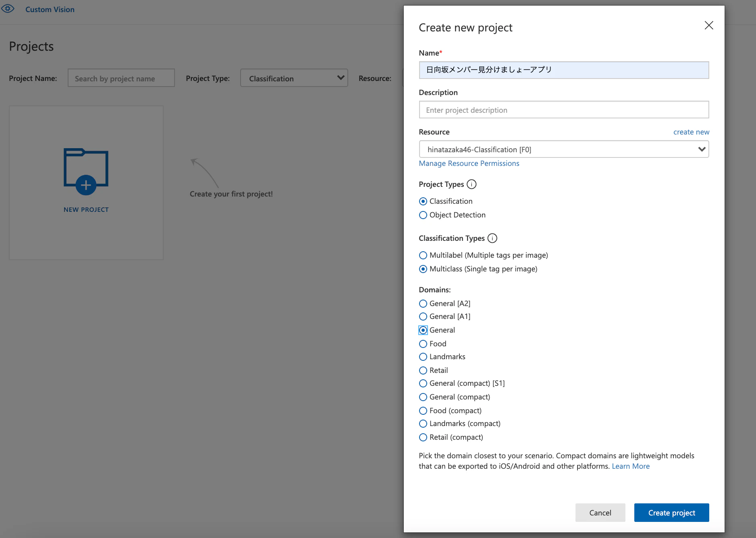Open the Resource dropdown in dialog

click(x=563, y=149)
